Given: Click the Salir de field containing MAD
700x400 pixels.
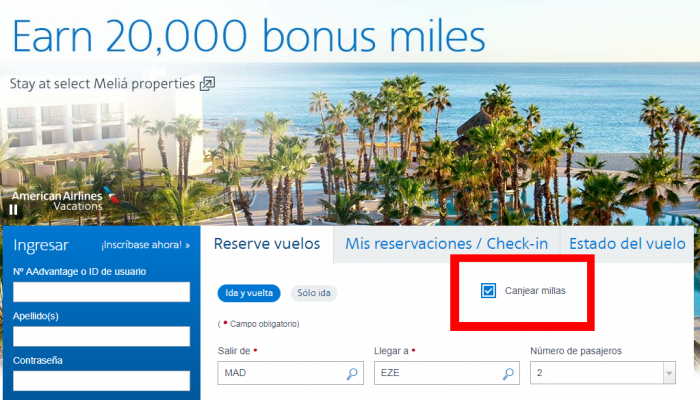Looking at the screenshot, I should coord(290,373).
